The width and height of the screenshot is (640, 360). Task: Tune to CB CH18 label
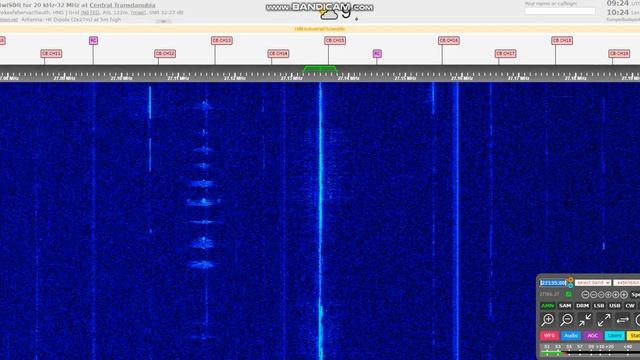pos(562,40)
